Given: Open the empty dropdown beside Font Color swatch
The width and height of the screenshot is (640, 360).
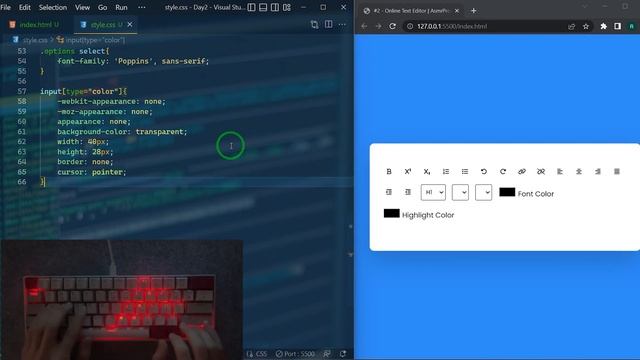Looking at the screenshot, I should 483,192.
